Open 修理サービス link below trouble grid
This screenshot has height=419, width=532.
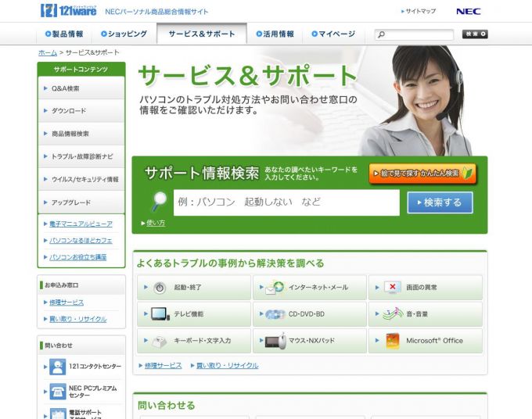point(164,365)
